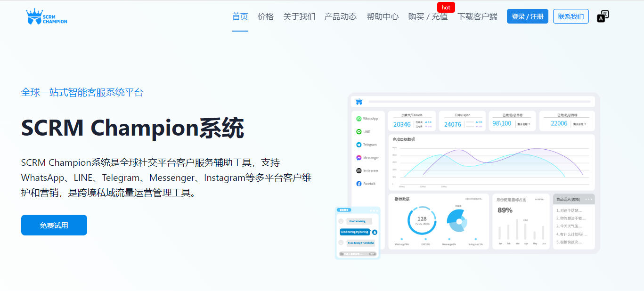The width and height of the screenshot is (644, 291).
Task: Select the LINE icon in dashboard sidebar
Action: click(x=359, y=132)
